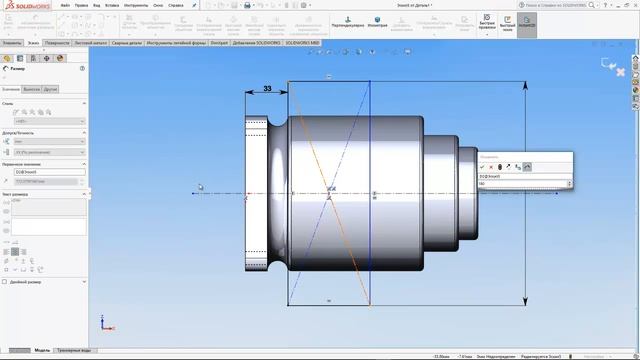Expand the Быстрые привязки dropdown arrow
The image size is (640, 360).
(487, 35)
